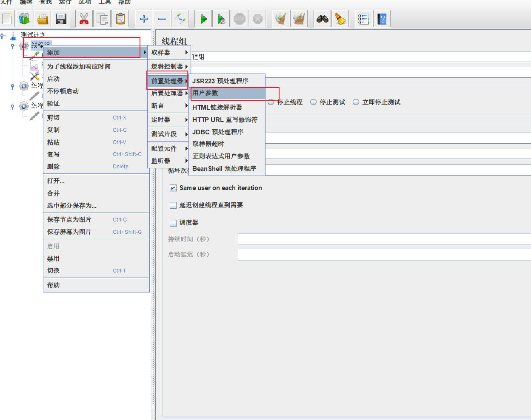Click the blue Help question mark icon

pyautogui.click(x=382, y=19)
